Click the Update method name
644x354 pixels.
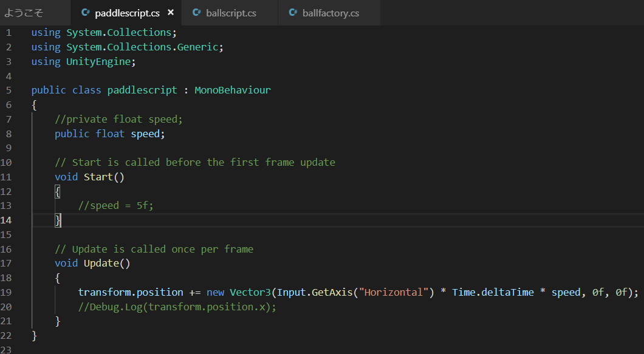tap(101, 263)
